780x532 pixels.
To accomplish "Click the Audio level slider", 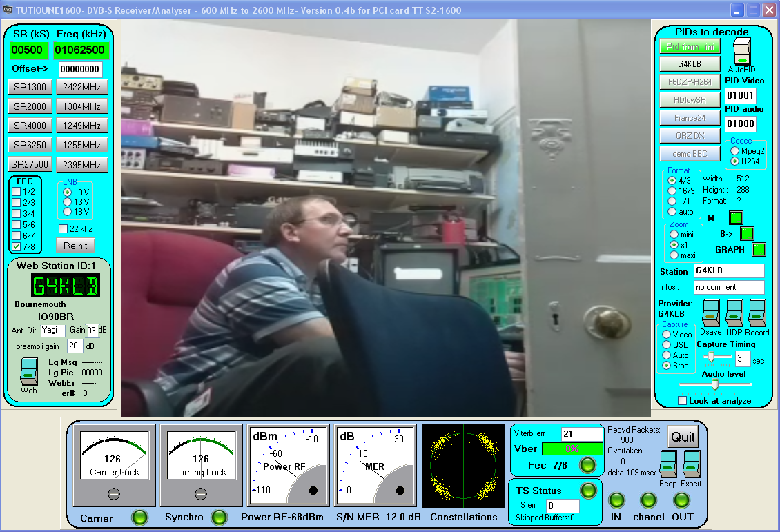I will [x=715, y=384].
